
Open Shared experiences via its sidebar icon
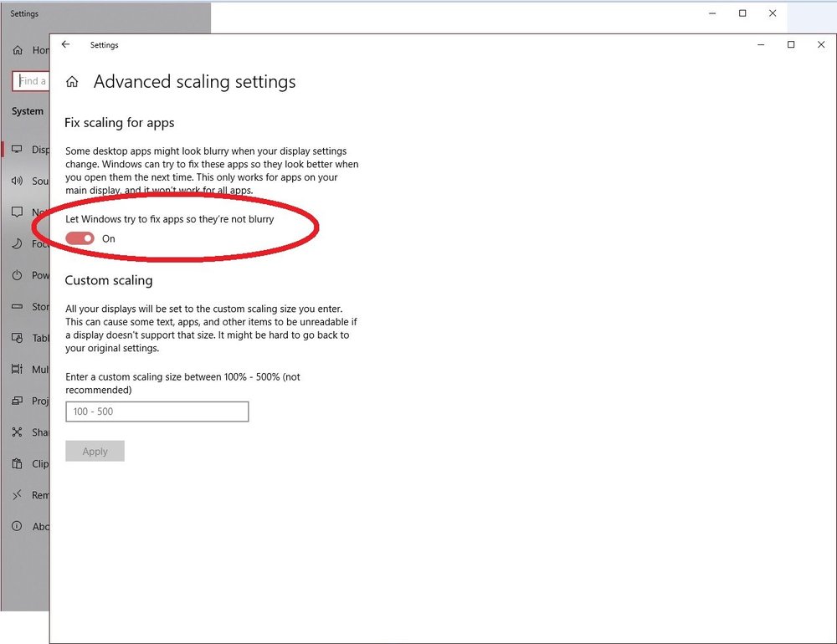17,432
